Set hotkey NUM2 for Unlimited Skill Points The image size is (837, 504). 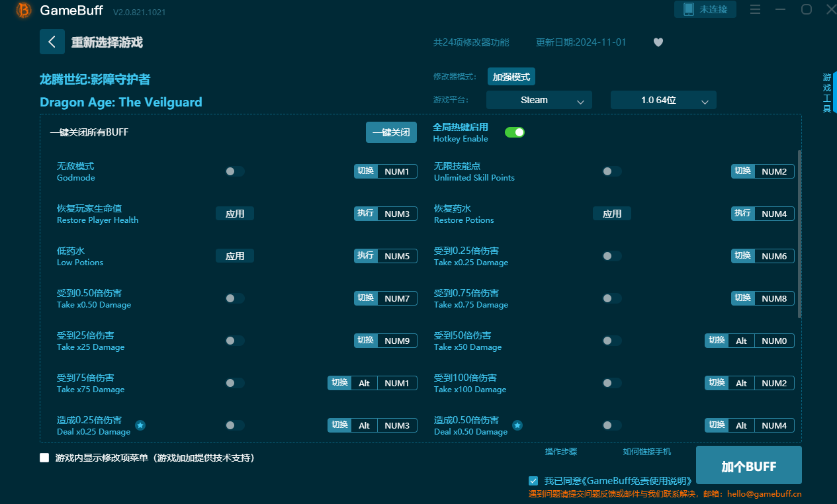tap(774, 171)
